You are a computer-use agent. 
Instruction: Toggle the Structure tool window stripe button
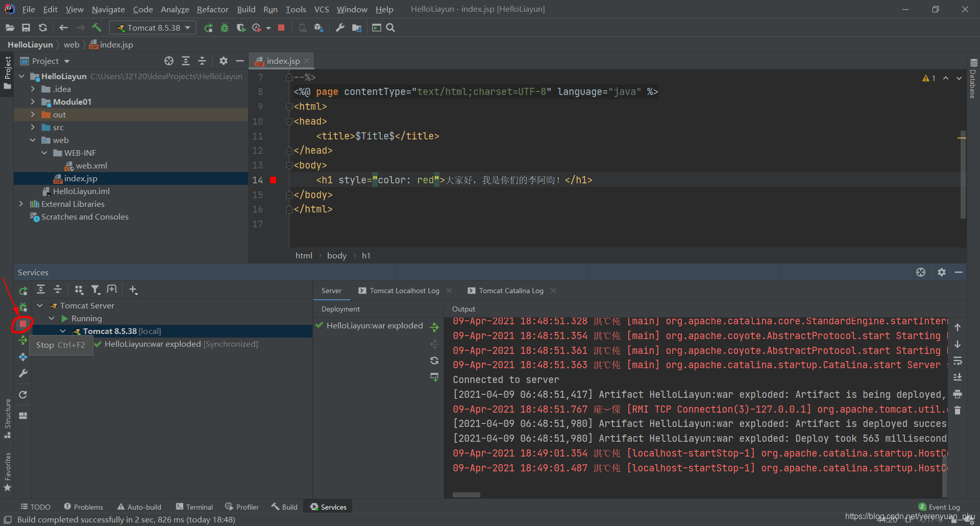7,419
